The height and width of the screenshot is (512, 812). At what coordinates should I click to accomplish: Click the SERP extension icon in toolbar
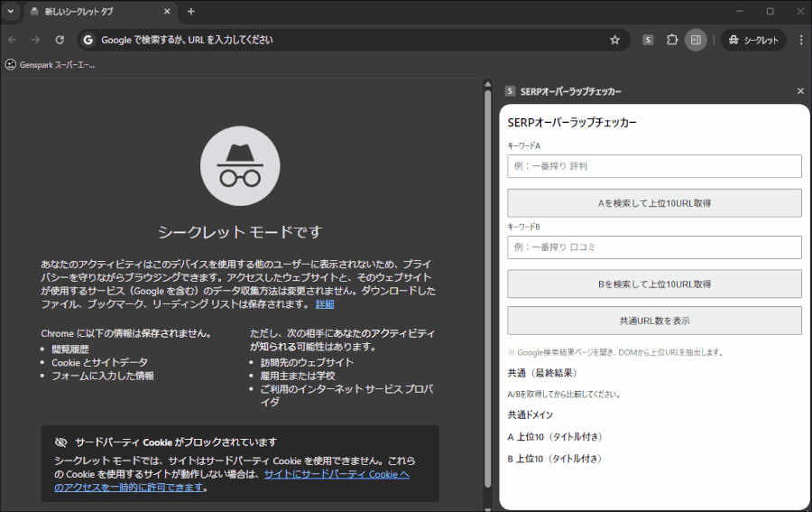[648, 40]
